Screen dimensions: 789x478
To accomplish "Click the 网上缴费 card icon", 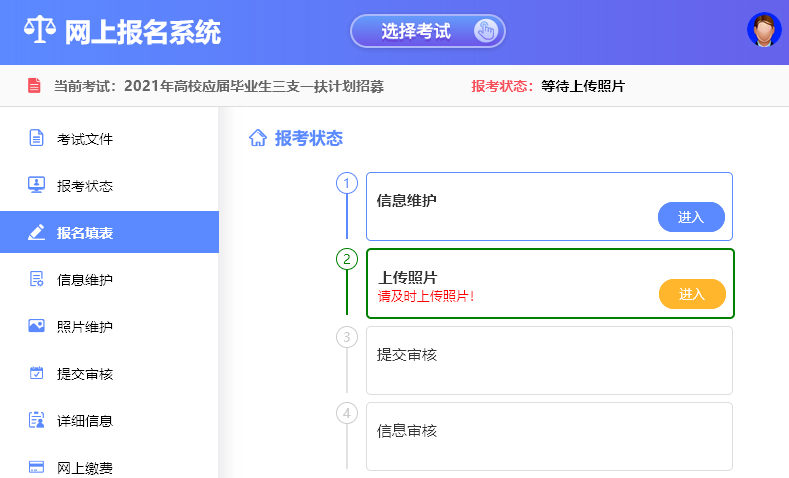I will click(x=36, y=466).
